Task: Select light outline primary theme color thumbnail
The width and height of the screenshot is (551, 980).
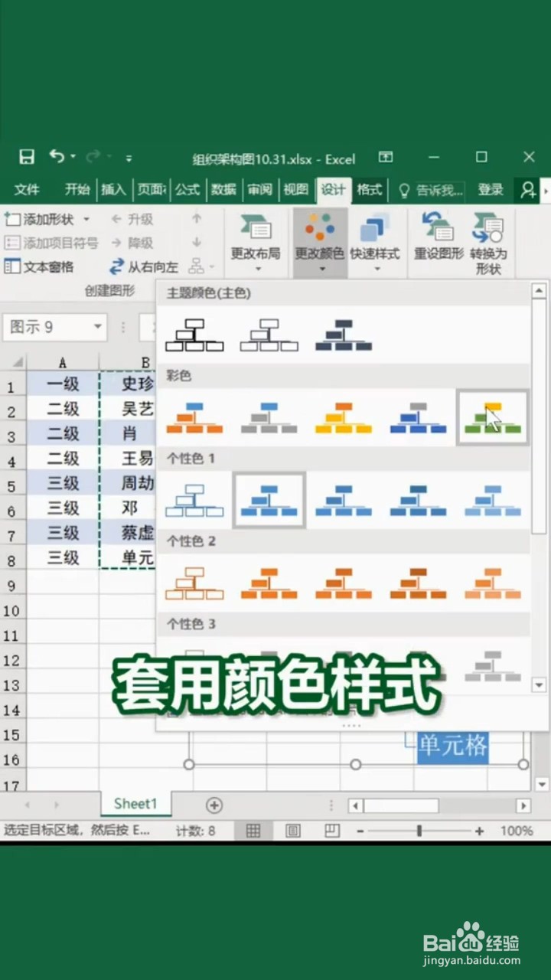Action: point(269,335)
